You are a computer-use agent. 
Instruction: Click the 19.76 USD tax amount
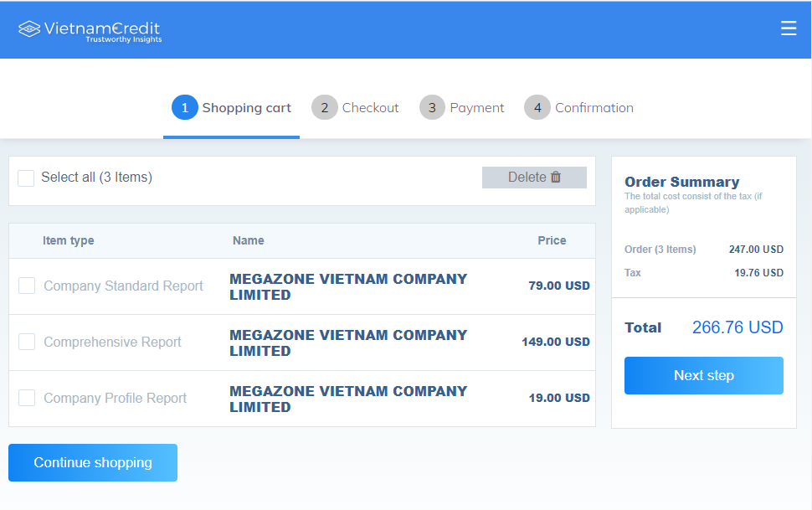[x=758, y=273]
